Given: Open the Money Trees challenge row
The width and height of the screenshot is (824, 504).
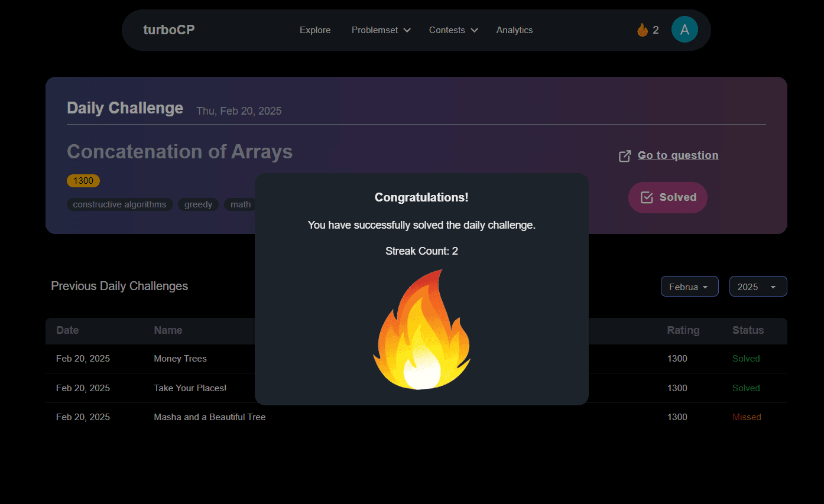Looking at the screenshot, I should pyautogui.click(x=180, y=359).
